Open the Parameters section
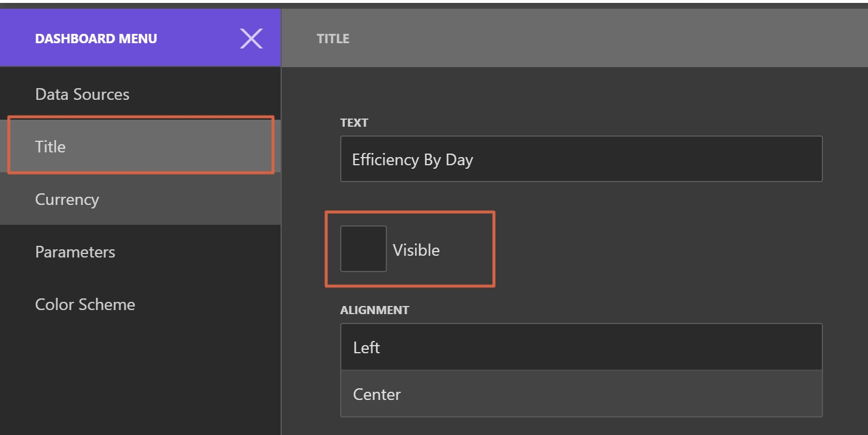868x435 pixels. pos(75,252)
